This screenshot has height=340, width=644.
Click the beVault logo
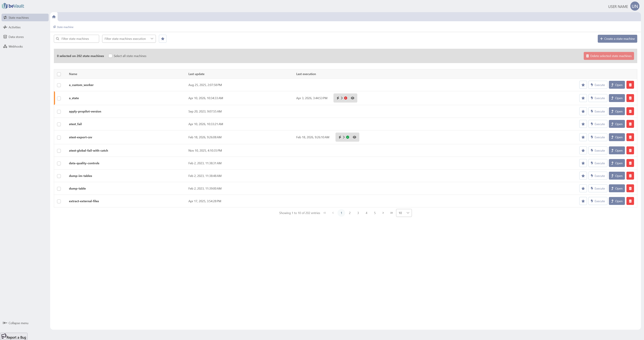click(13, 6)
